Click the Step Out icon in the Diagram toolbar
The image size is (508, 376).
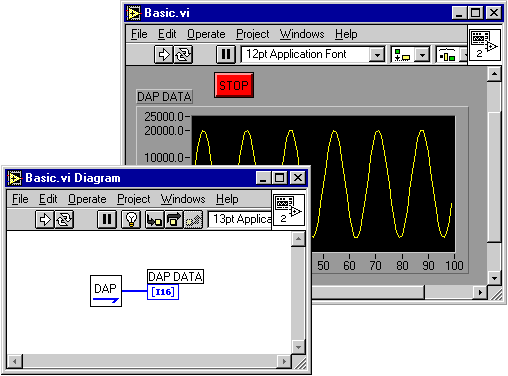click(x=193, y=220)
